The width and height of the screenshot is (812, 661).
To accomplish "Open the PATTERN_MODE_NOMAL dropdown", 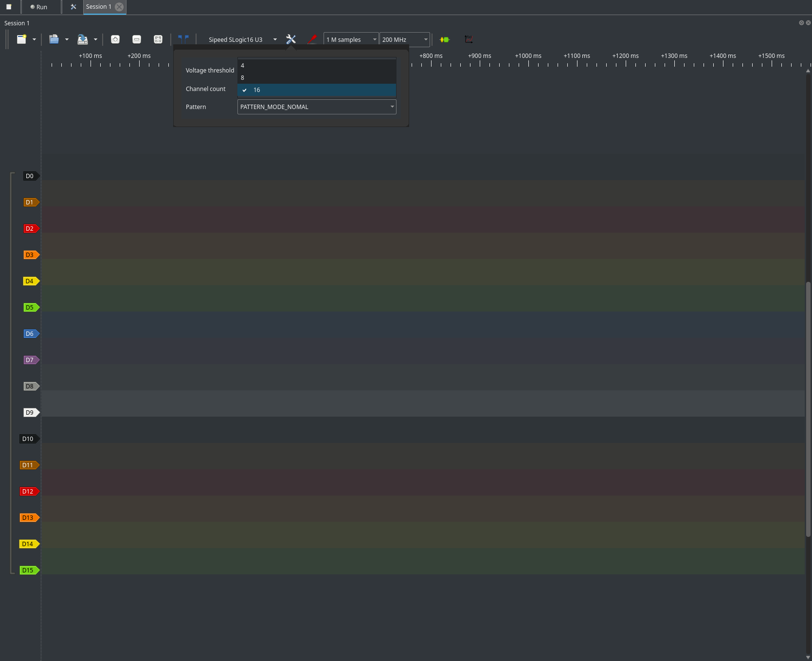I will (x=316, y=107).
